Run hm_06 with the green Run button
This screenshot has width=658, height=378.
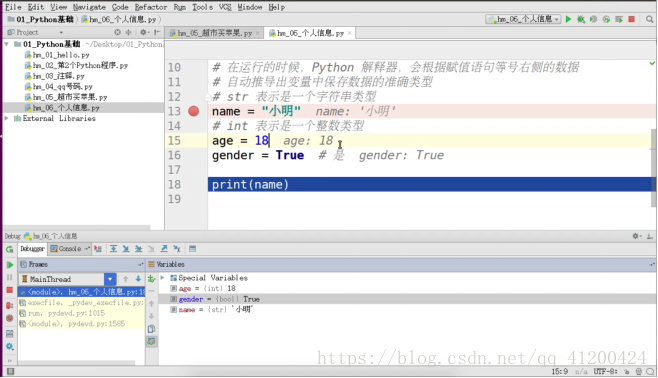click(568, 19)
